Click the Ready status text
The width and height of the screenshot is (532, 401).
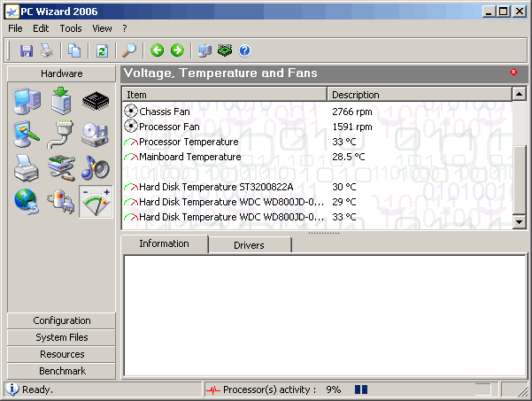[x=37, y=389]
